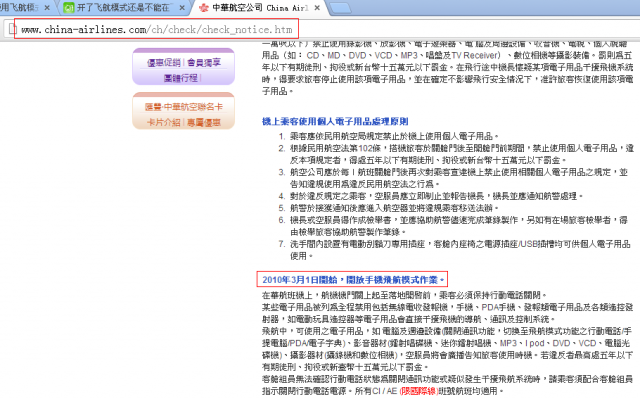Close the first 用飞航模 tab
This screenshot has width=640, height=399.
[x=47, y=8]
